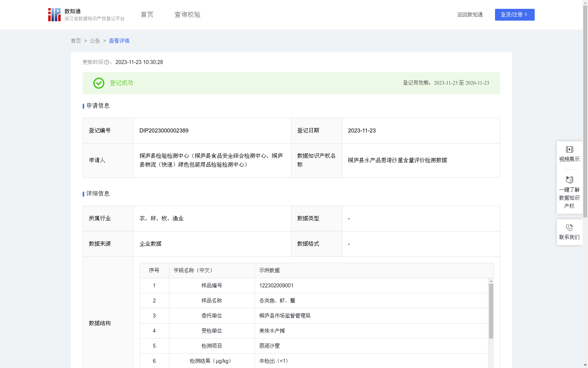Viewport: 588px width, 368px height.
Task: Click the 样品编号 field row
Action: [x=314, y=286]
